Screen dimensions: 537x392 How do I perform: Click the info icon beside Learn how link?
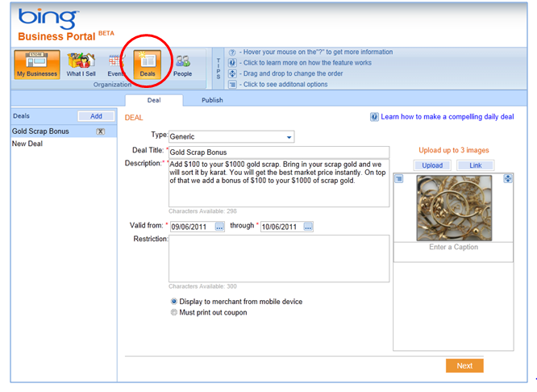374,117
